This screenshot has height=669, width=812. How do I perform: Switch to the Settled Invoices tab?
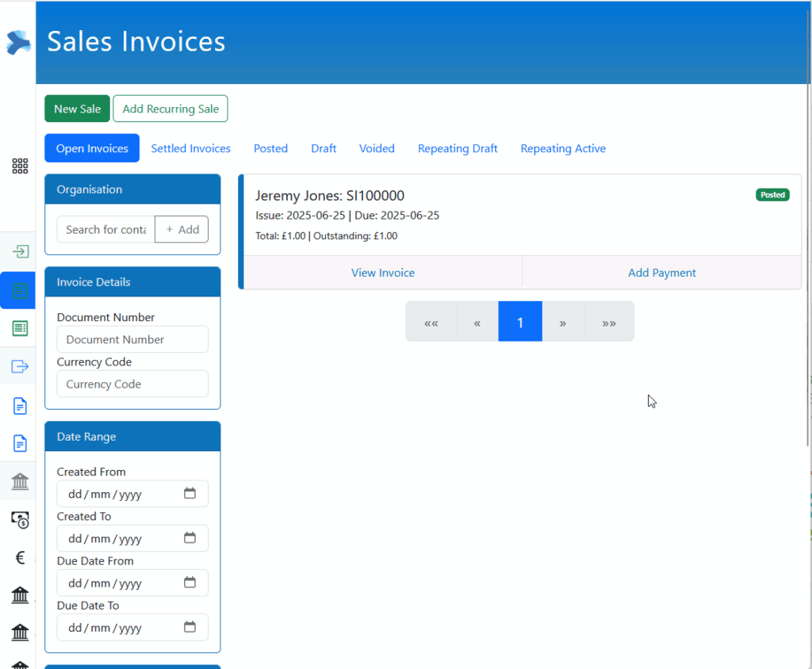190,148
